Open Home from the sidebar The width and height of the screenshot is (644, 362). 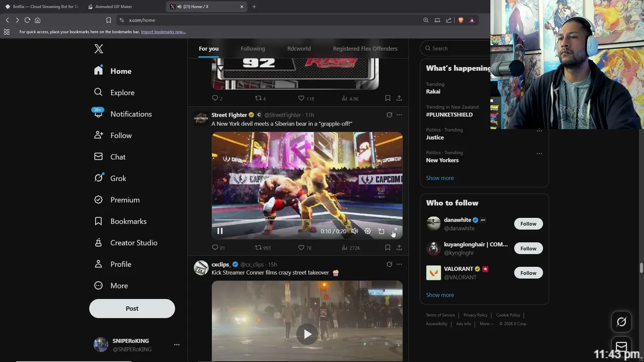pos(113,71)
